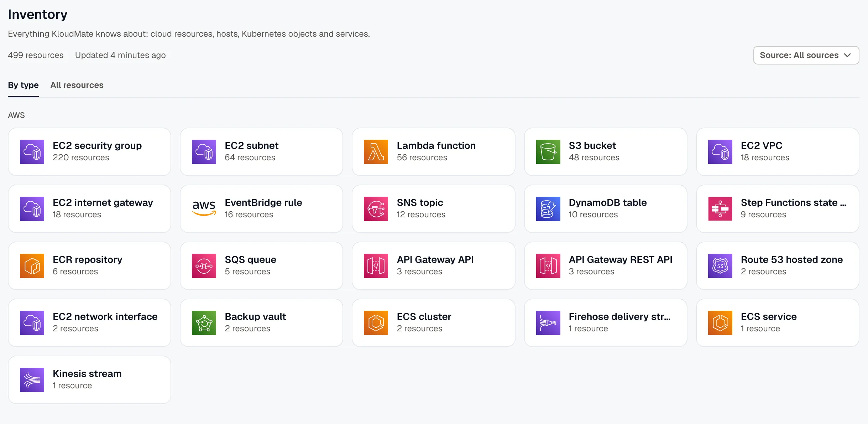
Task: Click the ECR repository icon
Action: tap(32, 266)
